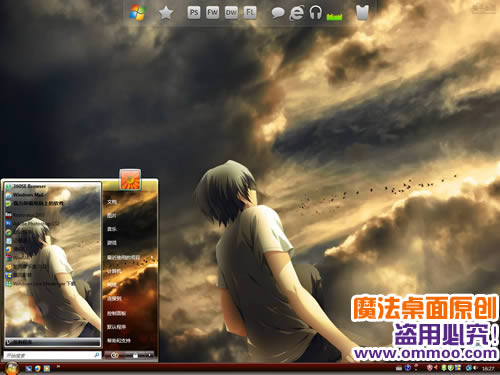Image resolution: width=500 pixels, height=375 pixels.
Task: Open the chat bubble icon in dock
Action: (278, 13)
